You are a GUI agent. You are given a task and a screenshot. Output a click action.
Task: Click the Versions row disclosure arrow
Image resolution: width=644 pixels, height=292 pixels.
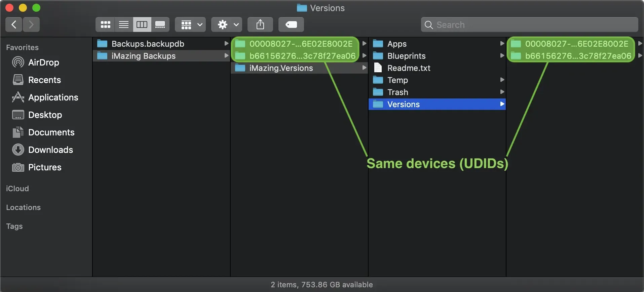pos(502,104)
